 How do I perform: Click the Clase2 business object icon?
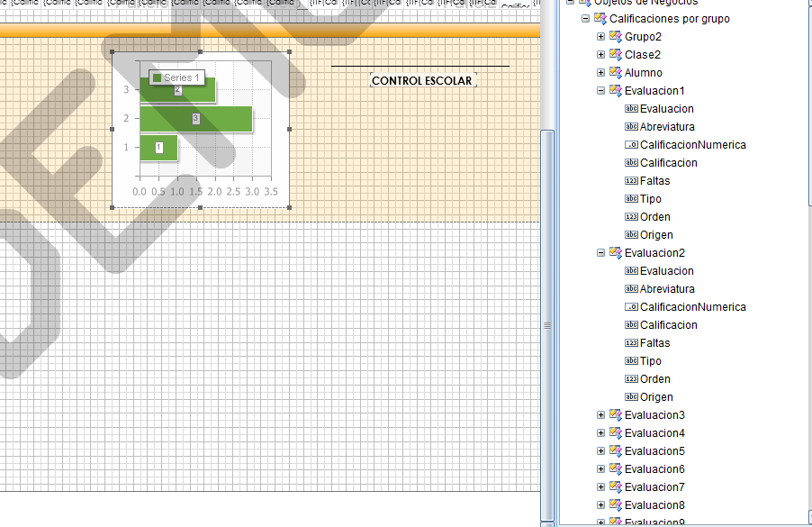tap(616, 54)
